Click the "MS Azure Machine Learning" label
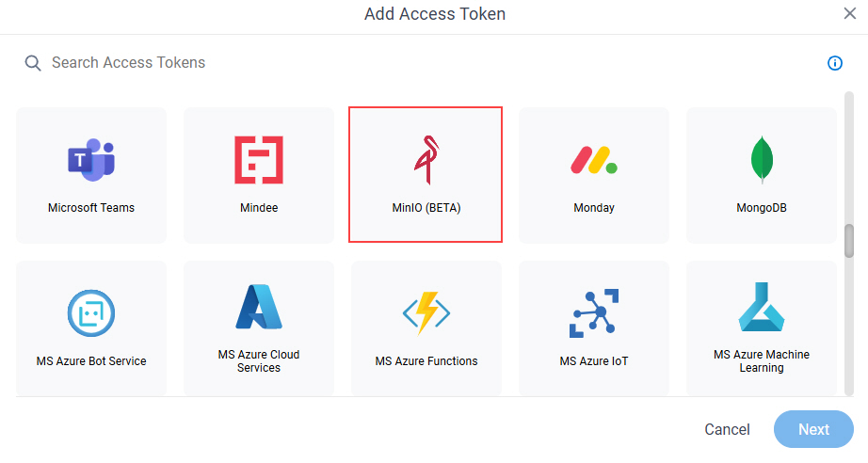The image size is (868, 463). (762, 361)
